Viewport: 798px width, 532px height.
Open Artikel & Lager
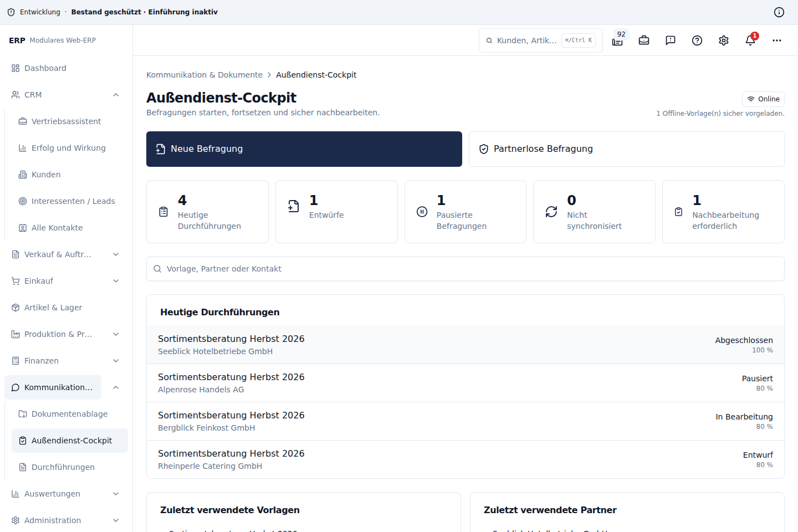click(x=66, y=308)
